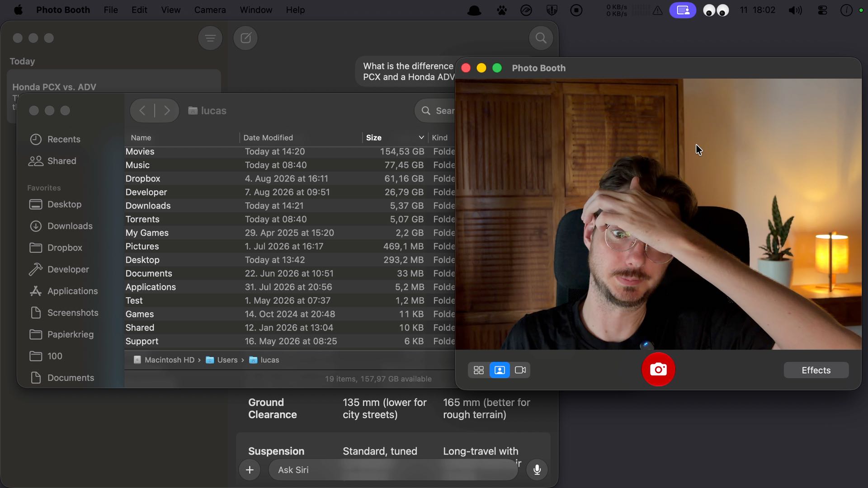Select the Movies folder row
This screenshot has height=488, width=868.
pos(290,151)
